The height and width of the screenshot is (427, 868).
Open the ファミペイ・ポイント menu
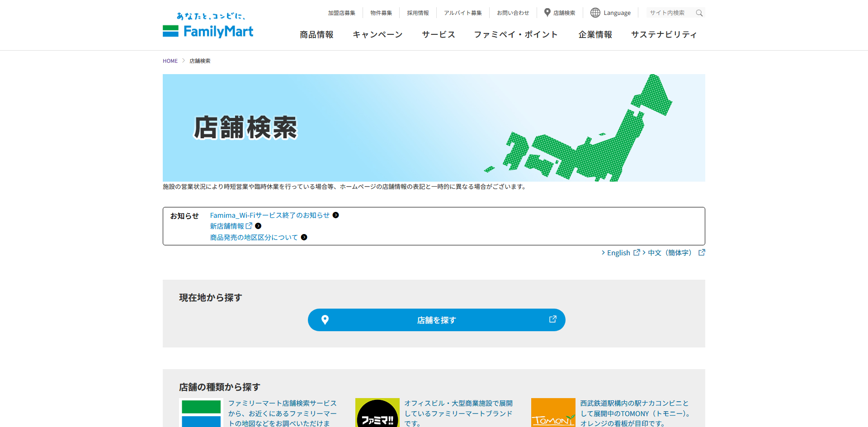(516, 34)
